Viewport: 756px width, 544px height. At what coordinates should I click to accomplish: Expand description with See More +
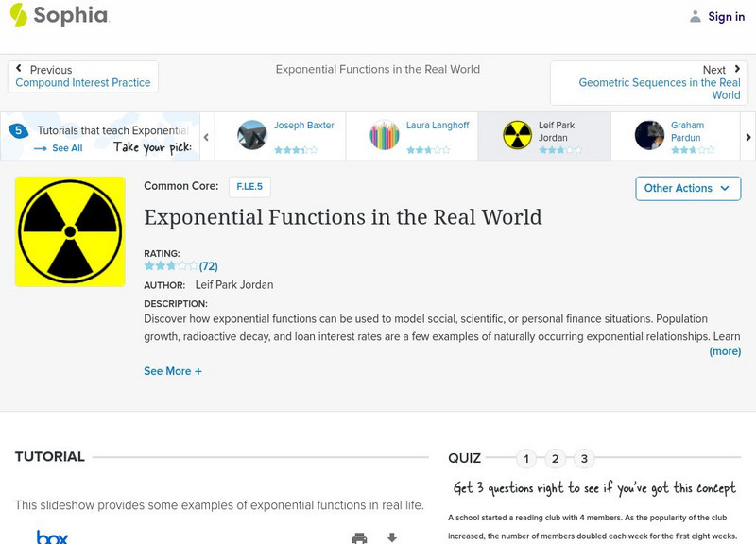tap(173, 371)
